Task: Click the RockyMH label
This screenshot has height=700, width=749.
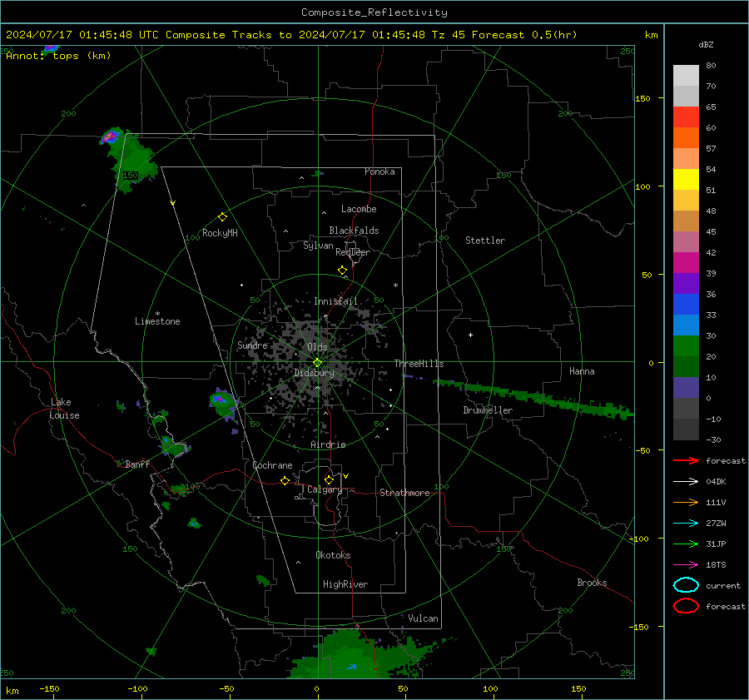Action: coord(220,233)
